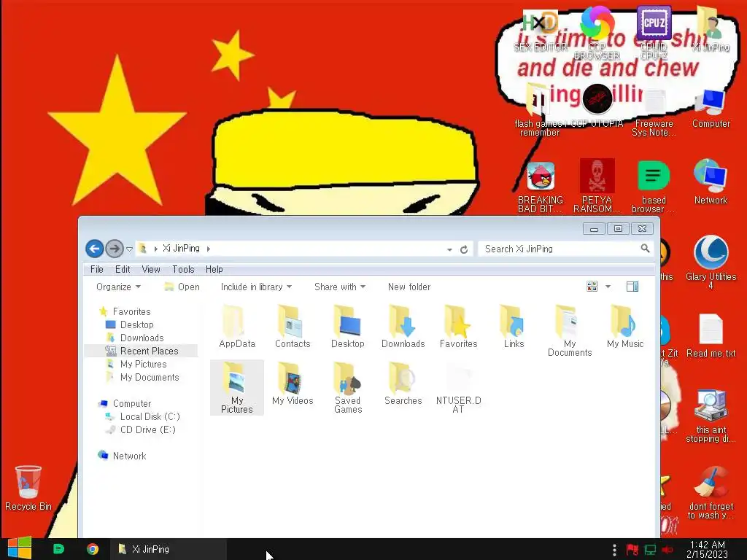Open the BREAKING BAD BIT desktop icon
Image resolution: width=747 pixels, height=560 pixels.
pos(541,187)
